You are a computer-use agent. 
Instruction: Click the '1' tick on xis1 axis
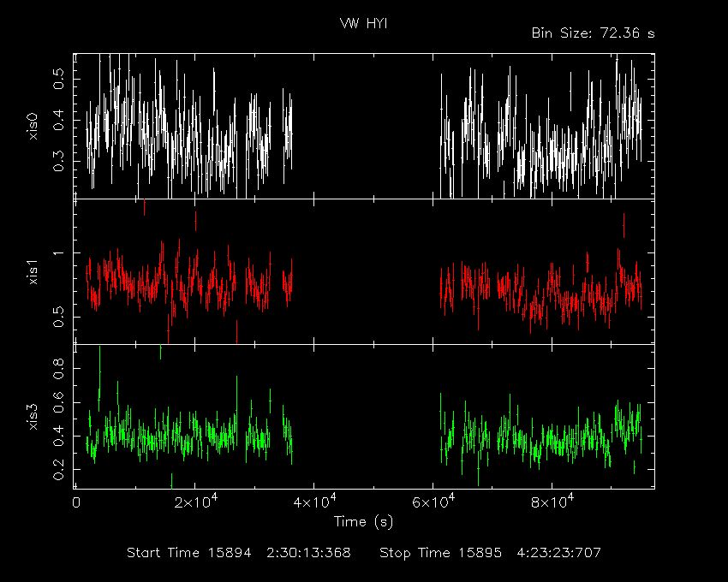(x=58, y=253)
